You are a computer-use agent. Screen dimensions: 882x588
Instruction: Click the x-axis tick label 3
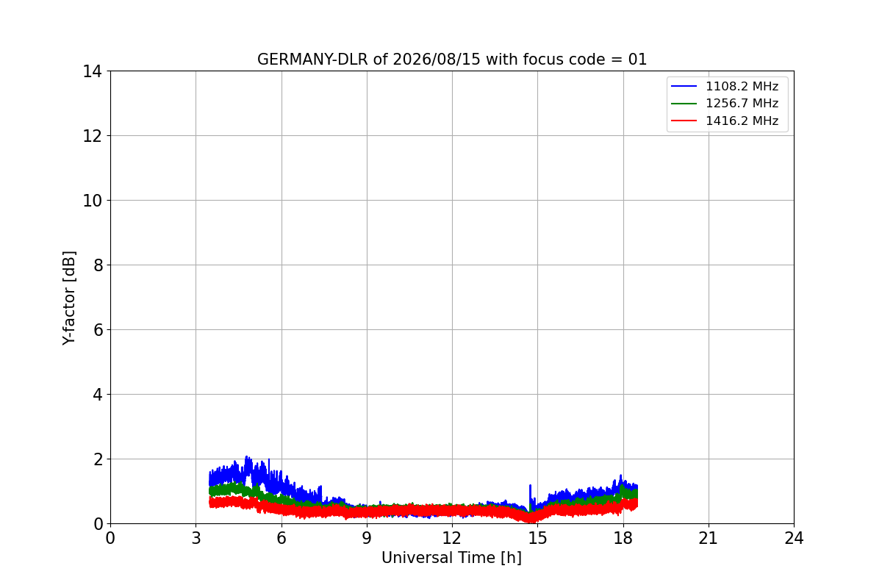point(196,538)
